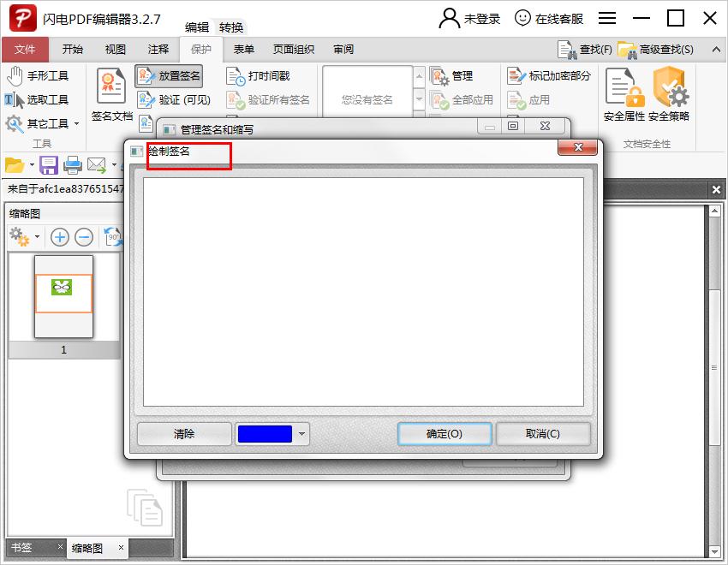Screen dimensions: 728x565
Task: Click the 打时间戳 timestamp icon
Action: point(268,76)
